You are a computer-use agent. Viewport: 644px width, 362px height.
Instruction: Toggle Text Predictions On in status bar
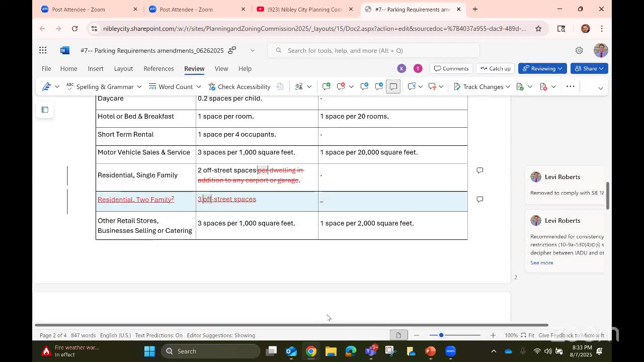[158, 335]
